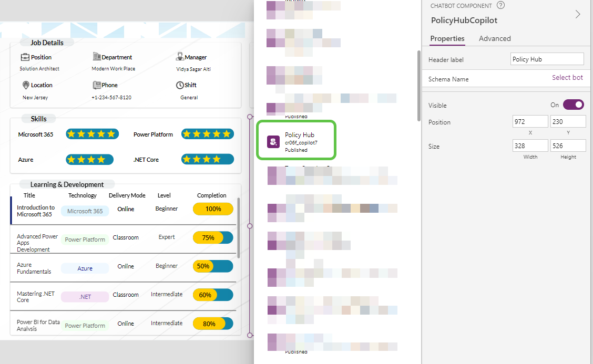The height and width of the screenshot is (364, 593).
Task: Click the help icon beside Chatbot Component
Action: [x=500, y=6]
